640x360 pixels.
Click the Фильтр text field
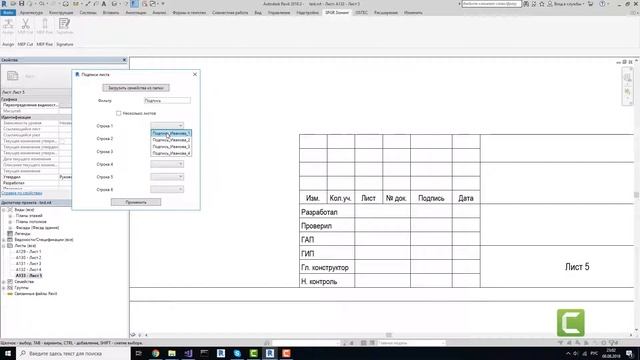(x=167, y=100)
